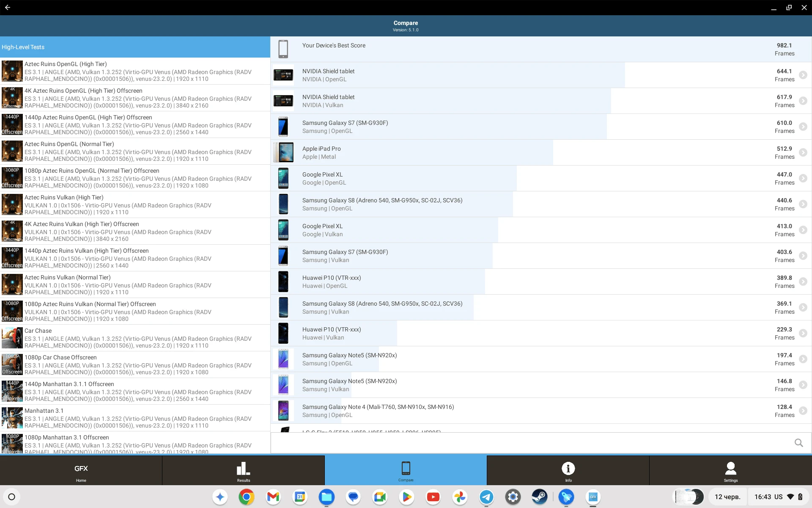Open Samsung Galaxy Note5 Vulkan entry
The height and width of the screenshot is (508, 812).
click(541, 385)
